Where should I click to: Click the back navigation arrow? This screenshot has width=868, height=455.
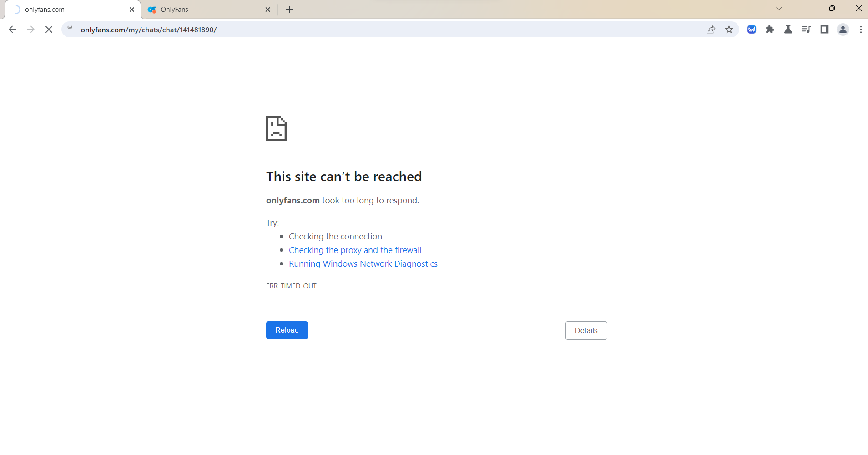[x=12, y=30]
